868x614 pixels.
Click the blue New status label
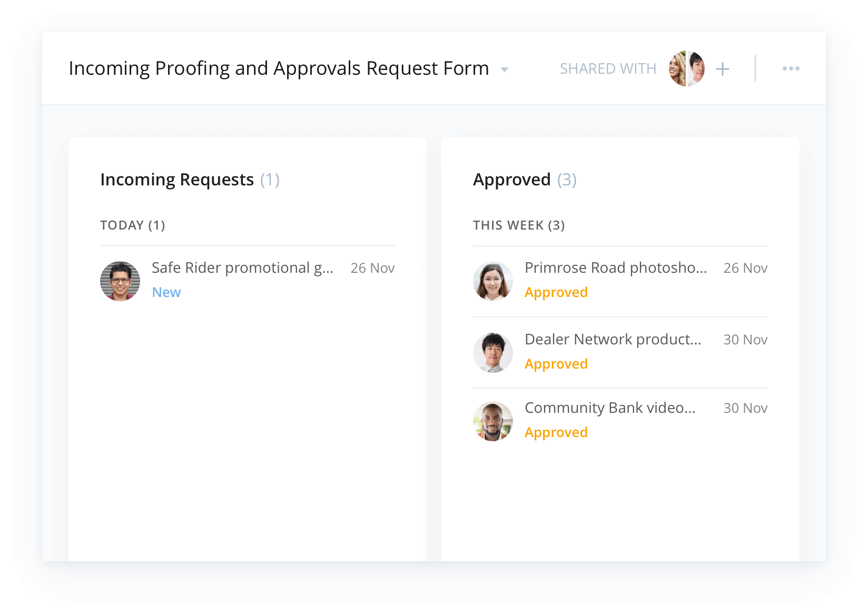click(166, 292)
